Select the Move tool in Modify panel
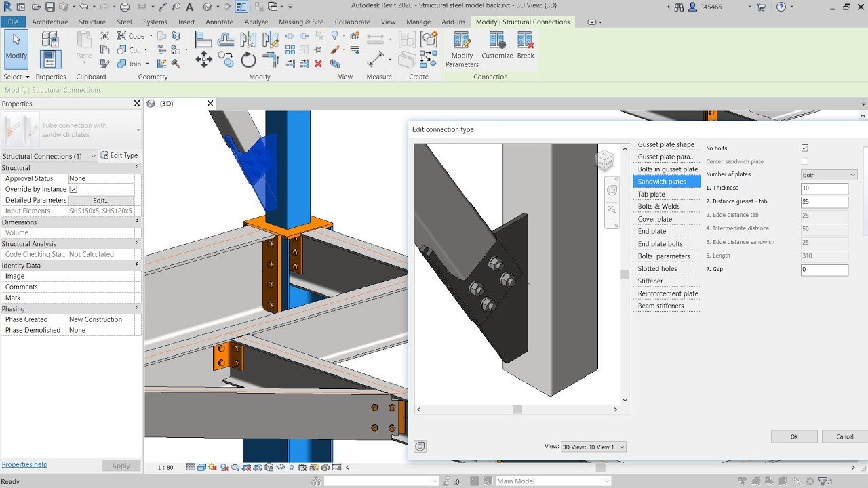Image resolution: width=868 pixels, height=488 pixels. point(203,60)
